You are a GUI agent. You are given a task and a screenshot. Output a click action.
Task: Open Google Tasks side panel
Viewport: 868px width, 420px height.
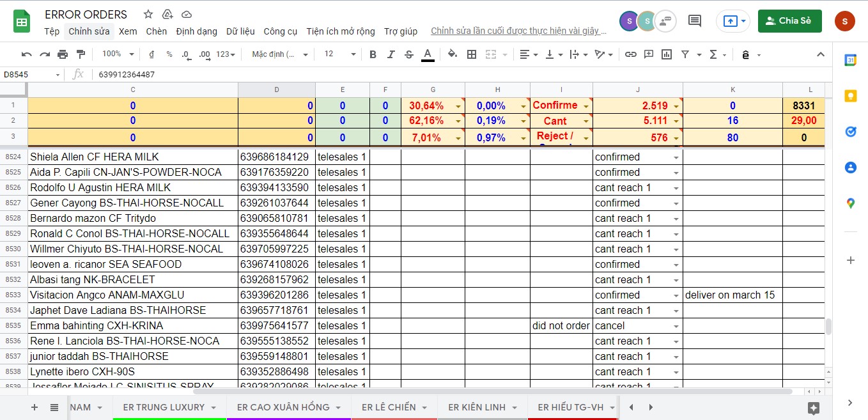(850, 132)
